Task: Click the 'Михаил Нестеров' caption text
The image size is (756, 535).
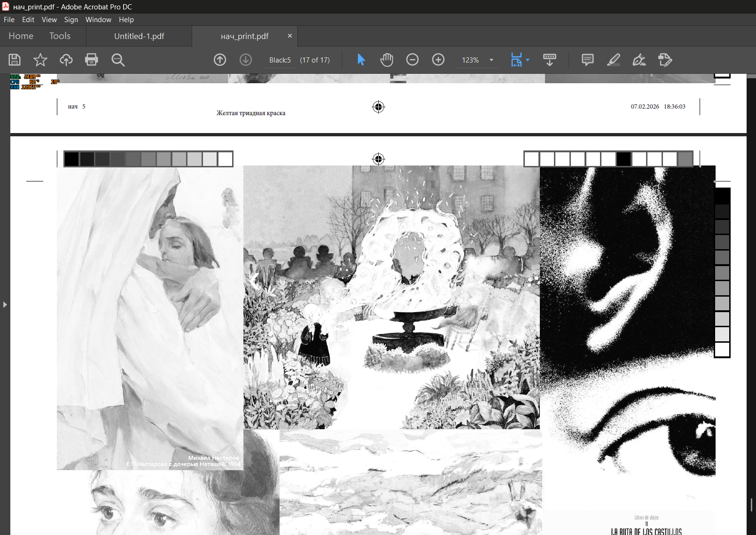Action: (x=213, y=458)
